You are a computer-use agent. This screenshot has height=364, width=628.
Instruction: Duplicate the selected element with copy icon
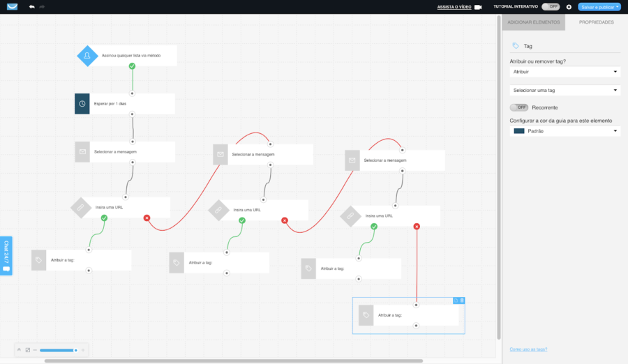tap(456, 301)
